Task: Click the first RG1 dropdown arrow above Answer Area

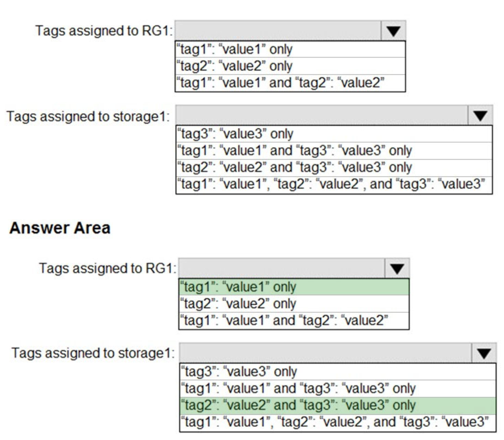Action: click(x=393, y=31)
